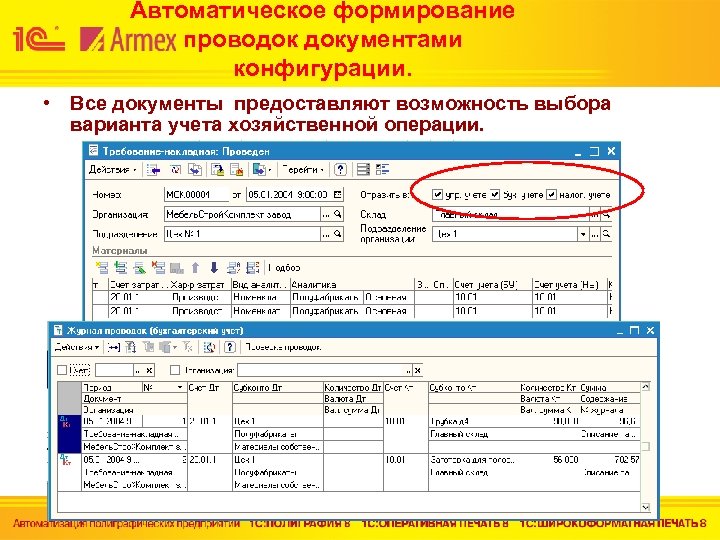This screenshot has height=540, width=720.
Task: Click sort descending icon in Материалы toolbar
Action: 253,267
